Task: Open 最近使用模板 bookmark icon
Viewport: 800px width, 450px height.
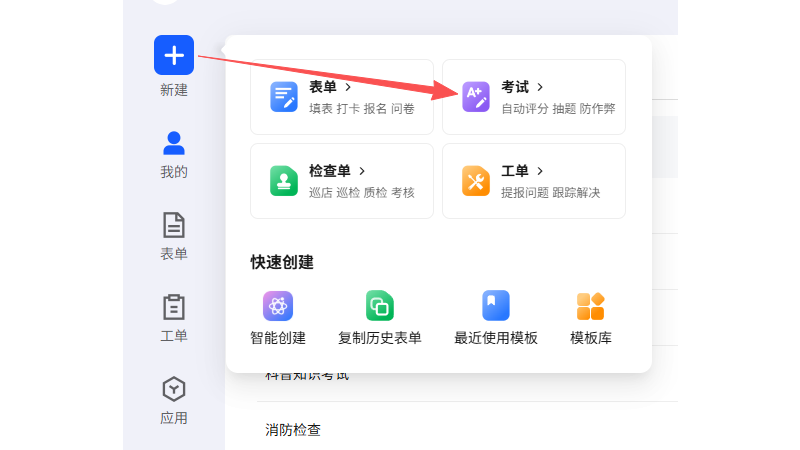Action: 495,306
